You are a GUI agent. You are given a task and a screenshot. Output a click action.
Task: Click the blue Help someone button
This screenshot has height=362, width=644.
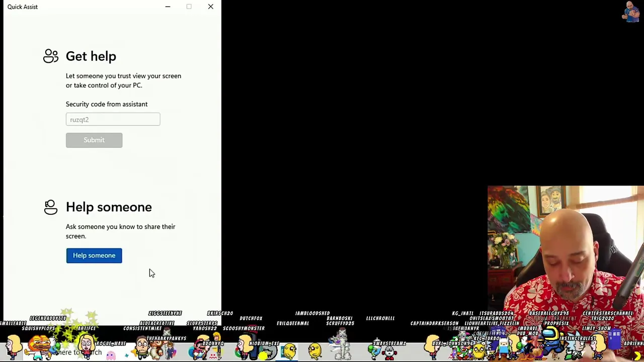pyautogui.click(x=94, y=255)
